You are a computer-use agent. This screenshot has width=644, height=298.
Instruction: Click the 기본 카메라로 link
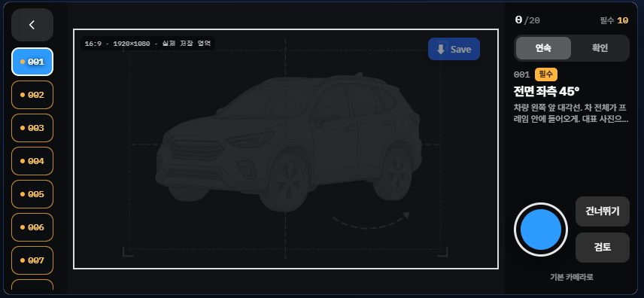571,277
